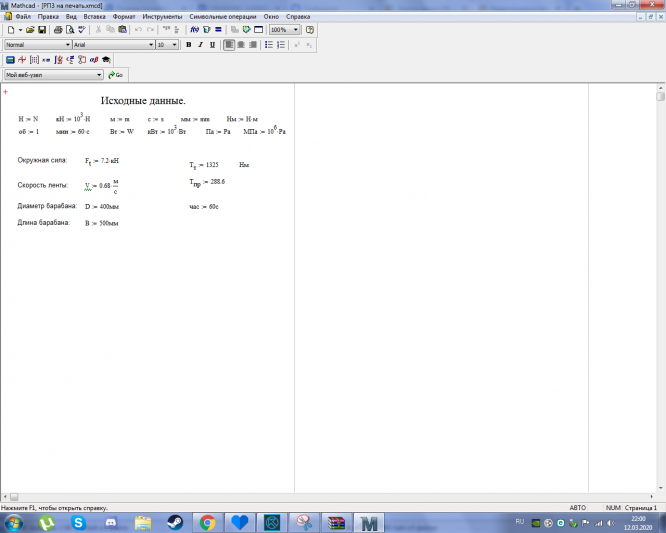Open the Calculus toolbar integral icon
This screenshot has width=666, height=533.
(x=58, y=60)
